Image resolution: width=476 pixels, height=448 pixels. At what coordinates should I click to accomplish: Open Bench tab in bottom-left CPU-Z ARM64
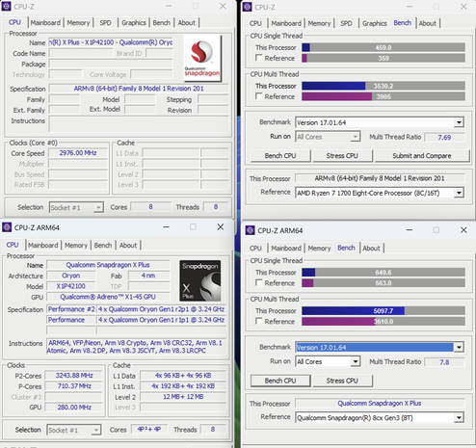point(103,246)
